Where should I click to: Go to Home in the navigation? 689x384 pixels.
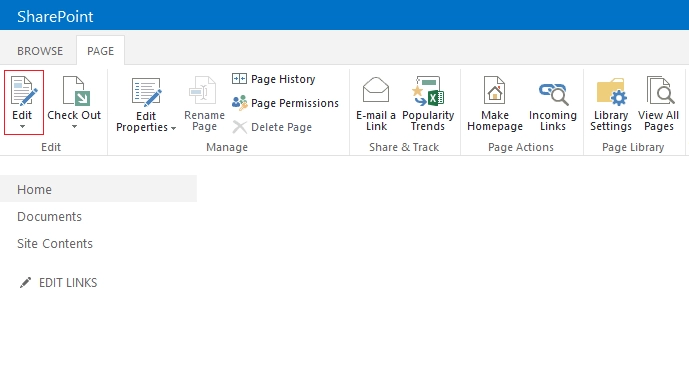pos(98,189)
